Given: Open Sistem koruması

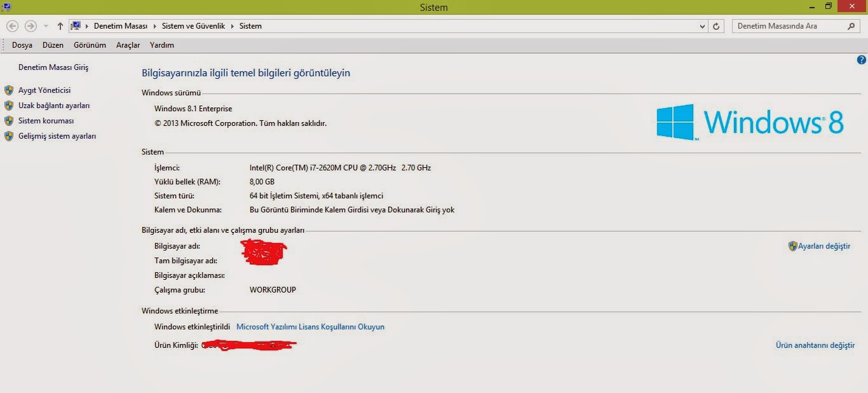Looking at the screenshot, I should tap(46, 121).
